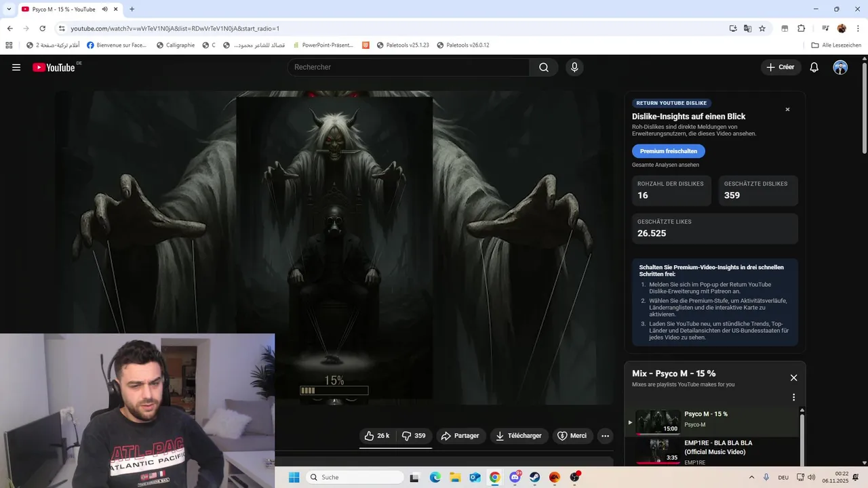Click the address bar URL

[x=175, y=28]
